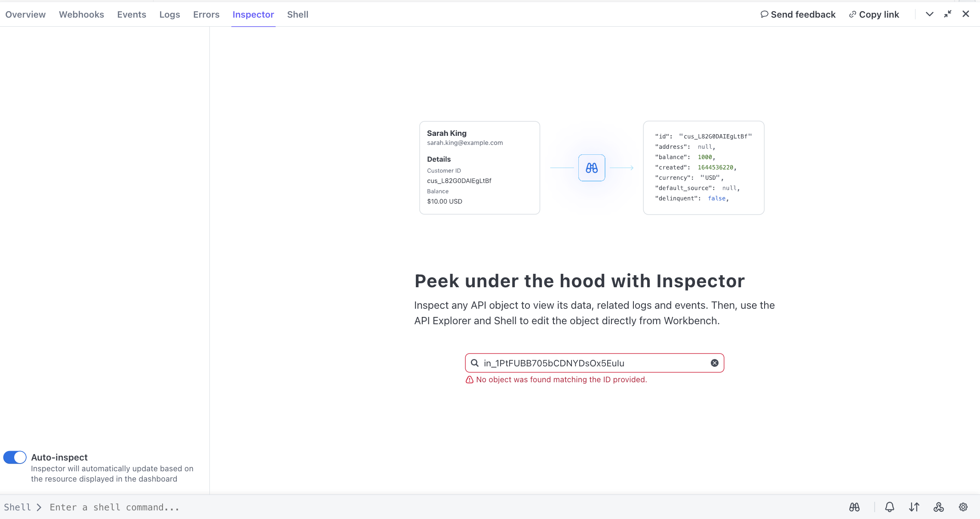Screen dimensions: 980x519
Task: Click the search magnifier icon in ID field
Action: click(x=475, y=363)
